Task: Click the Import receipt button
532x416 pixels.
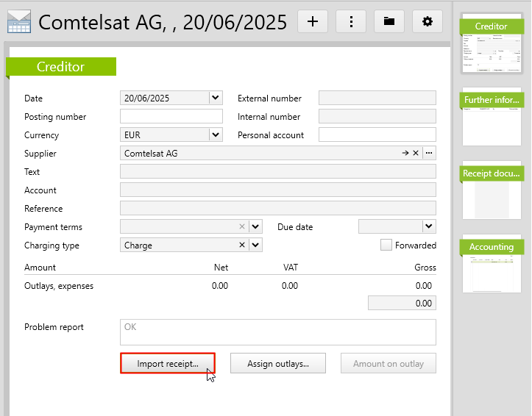Action: [x=168, y=364]
